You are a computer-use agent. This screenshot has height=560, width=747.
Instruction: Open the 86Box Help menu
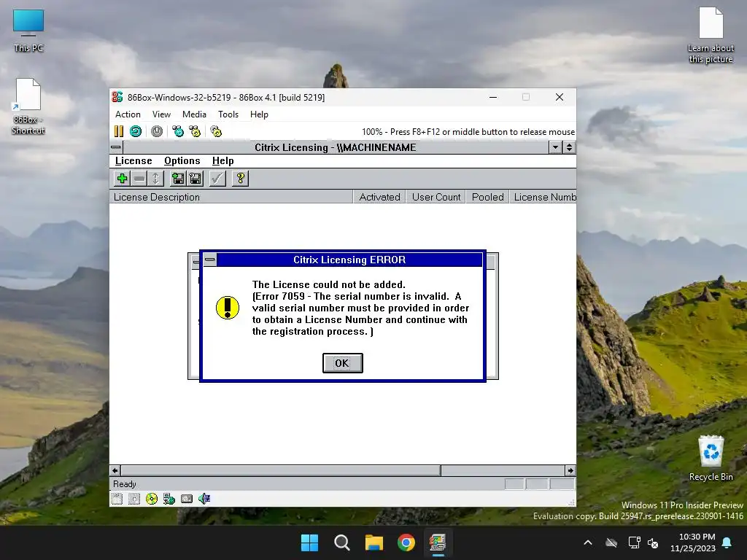pyautogui.click(x=259, y=114)
